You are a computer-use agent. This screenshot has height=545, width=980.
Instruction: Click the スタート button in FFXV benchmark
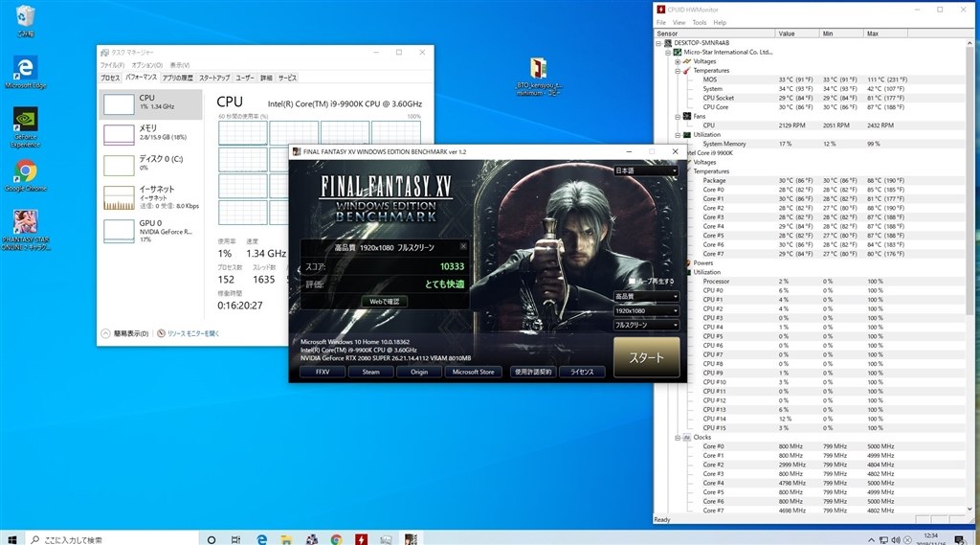(x=646, y=357)
